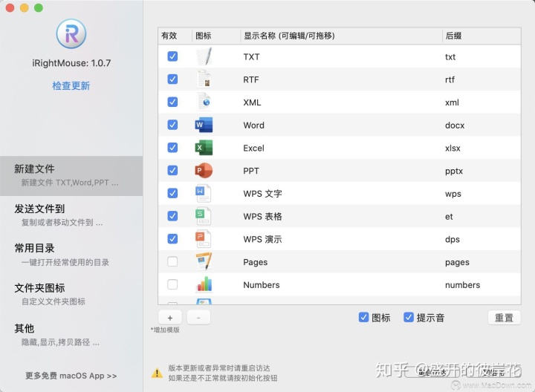Click the dps suffix cell
This screenshot has width=535, height=392.
pyautogui.click(x=453, y=239)
